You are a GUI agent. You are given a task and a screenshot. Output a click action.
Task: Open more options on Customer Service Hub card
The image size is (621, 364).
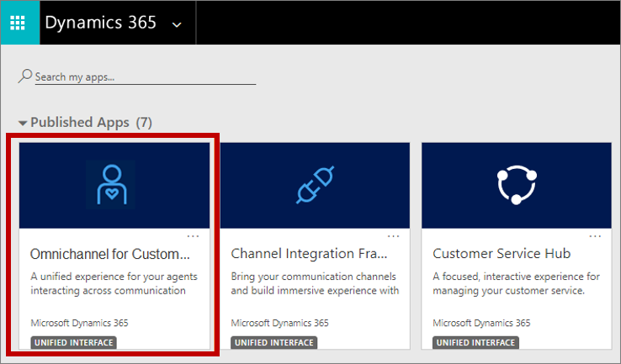(595, 236)
